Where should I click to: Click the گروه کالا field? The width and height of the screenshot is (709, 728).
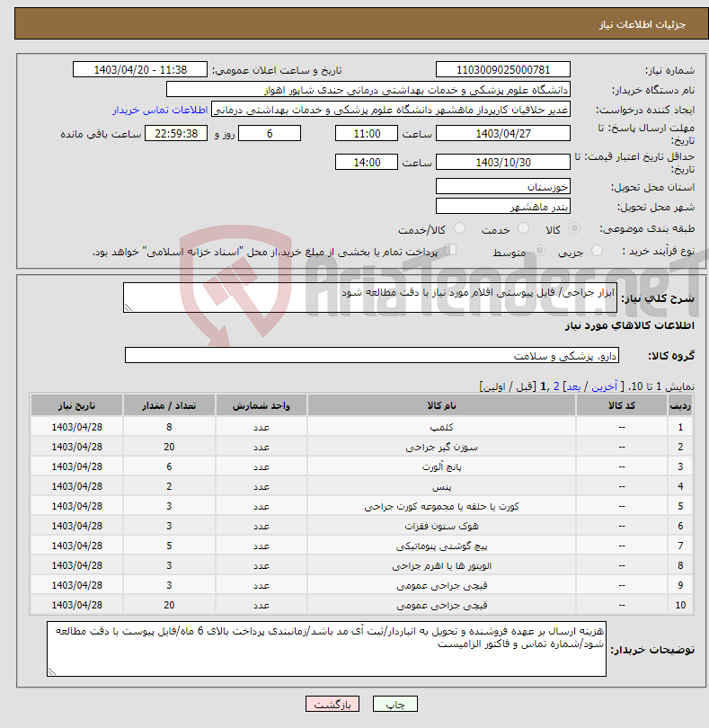(371, 356)
